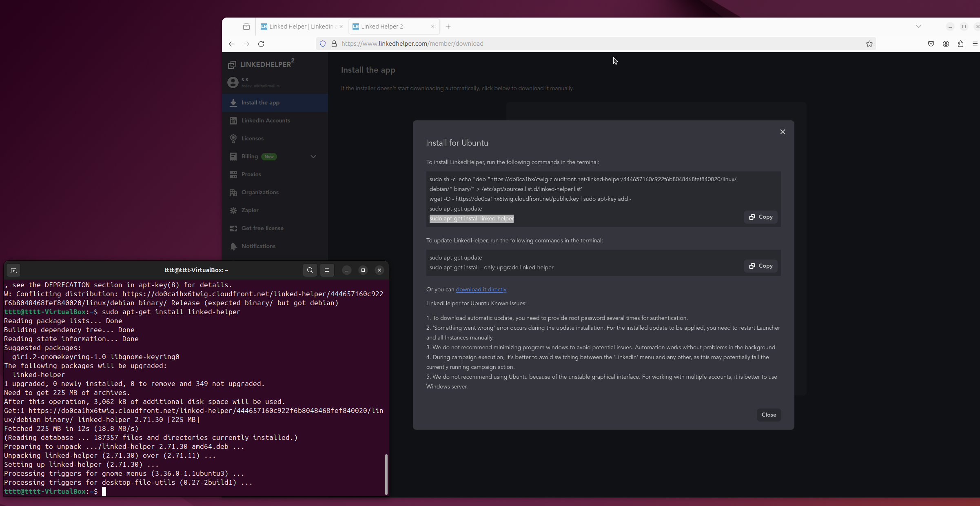Viewport: 980px width, 506px height.
Task: Close Install for Ubuntu dialog with X
Action: click(783, 132)
